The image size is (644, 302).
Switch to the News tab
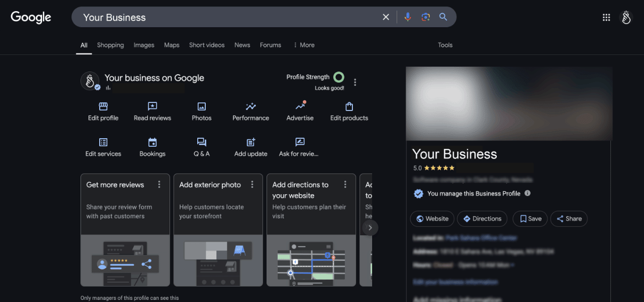pyautogui.click(x=242, y=45)
